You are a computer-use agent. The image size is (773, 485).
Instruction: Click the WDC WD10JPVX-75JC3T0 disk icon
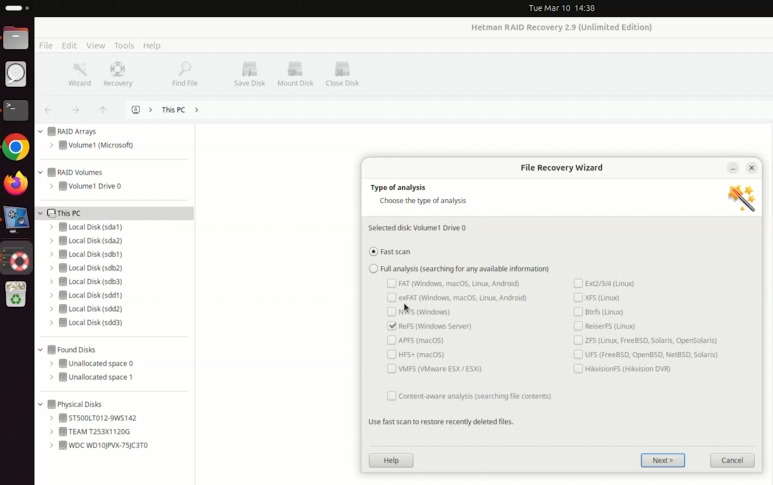tap(63, 445)
